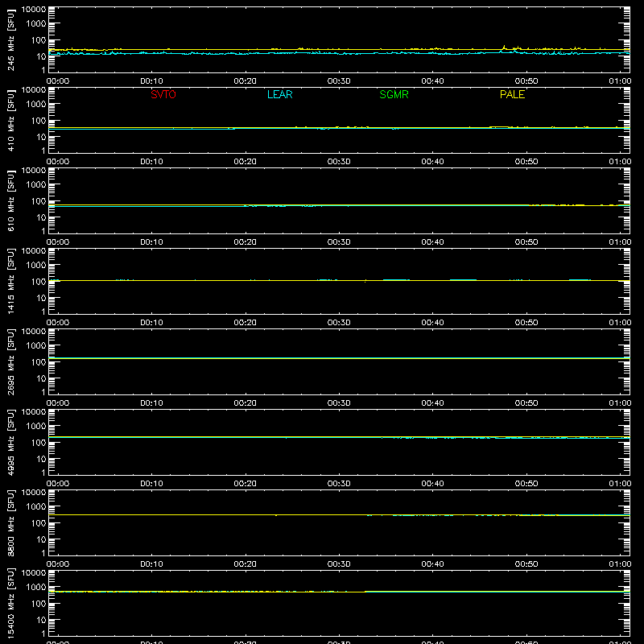The image size is (644, 644).
Task: Click 01:00 time label under 8800 MHz plot
Action: (620, 564)
